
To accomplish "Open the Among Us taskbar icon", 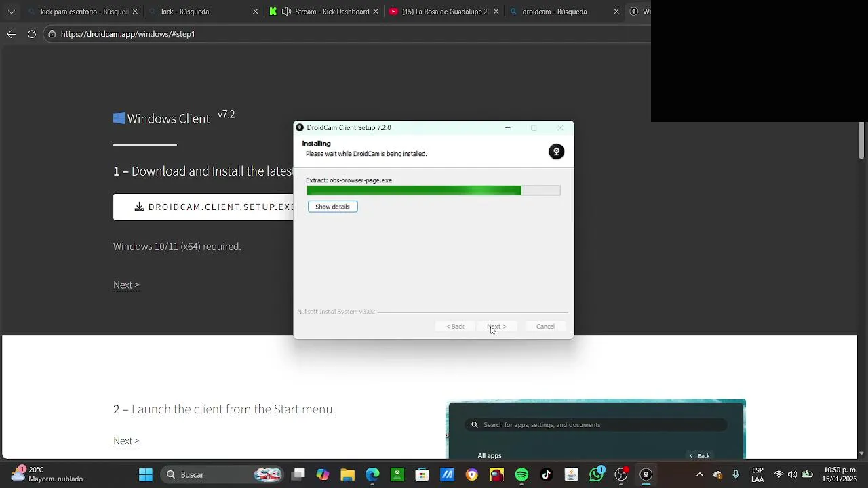I will click(496, 474).
